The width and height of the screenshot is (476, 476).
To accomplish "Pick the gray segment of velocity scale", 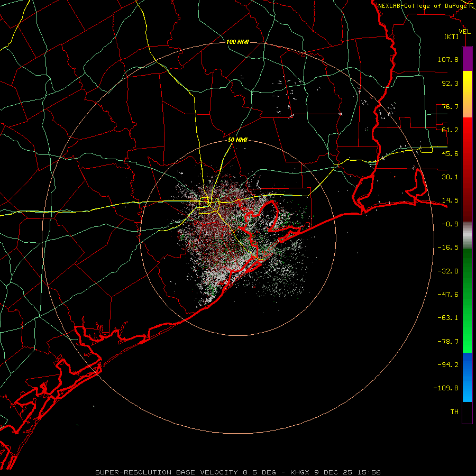I will click(x=467, y=235).
